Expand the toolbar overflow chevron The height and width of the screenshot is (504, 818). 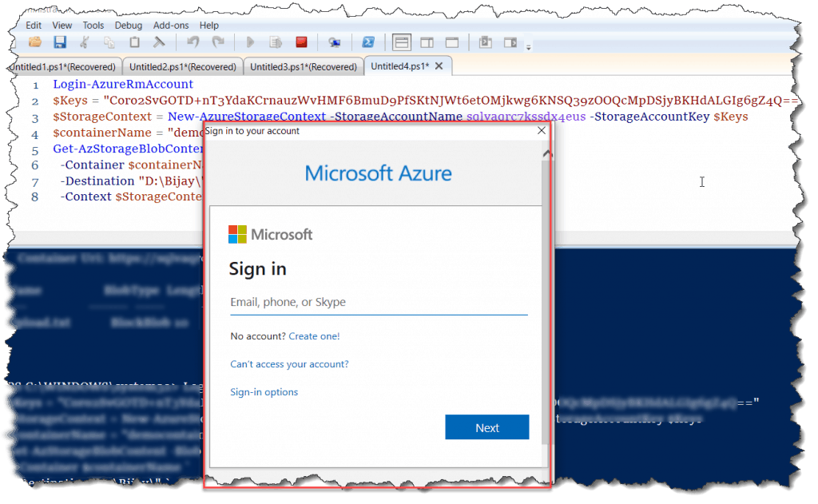click(x=527, y=46)
